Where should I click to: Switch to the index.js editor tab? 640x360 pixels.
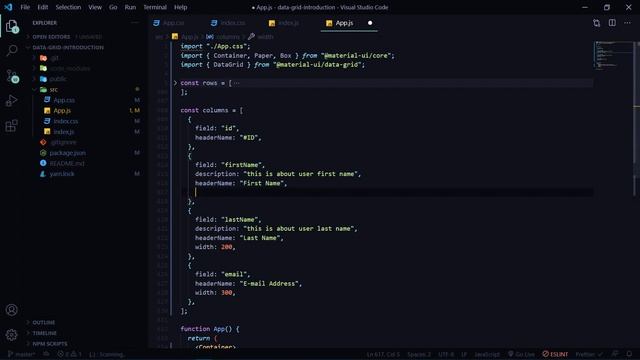click(x=289, y=23)
